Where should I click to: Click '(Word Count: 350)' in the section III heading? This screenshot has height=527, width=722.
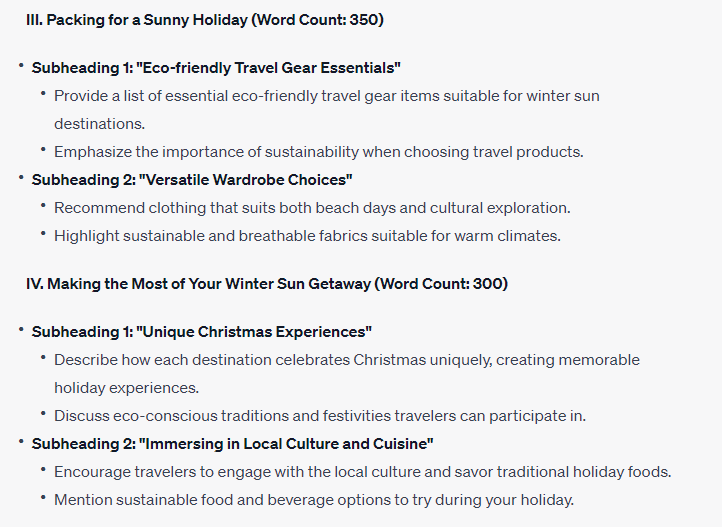click(318, 20)
